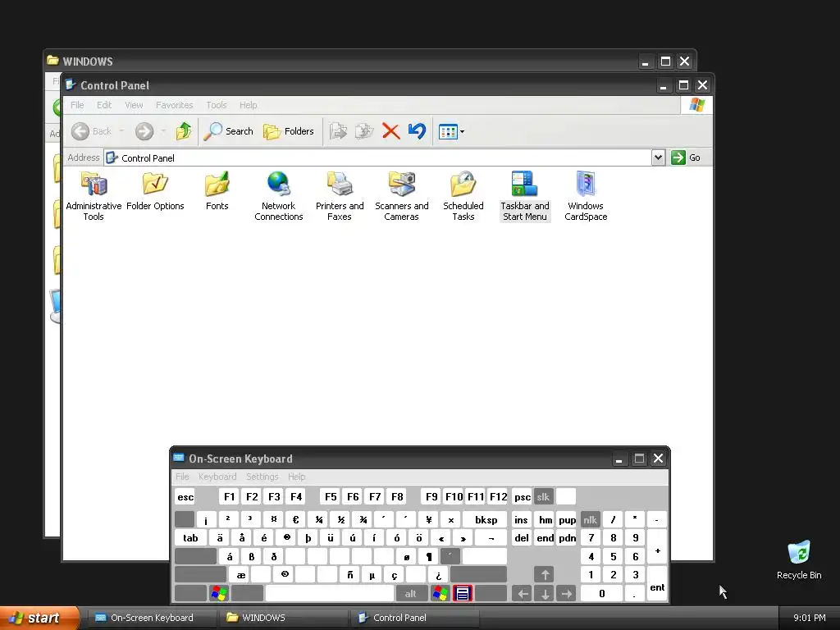The width and height of the screenshot is (840, 630).
Task: Click the application menu key
Action: (x=463, y=593)
